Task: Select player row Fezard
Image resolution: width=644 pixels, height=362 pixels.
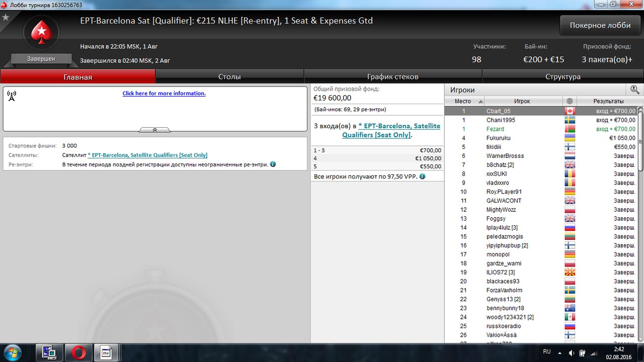Action: 541,129
